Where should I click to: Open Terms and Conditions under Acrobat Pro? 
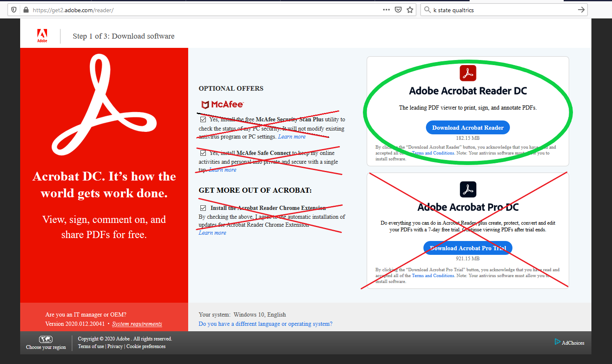433,276
